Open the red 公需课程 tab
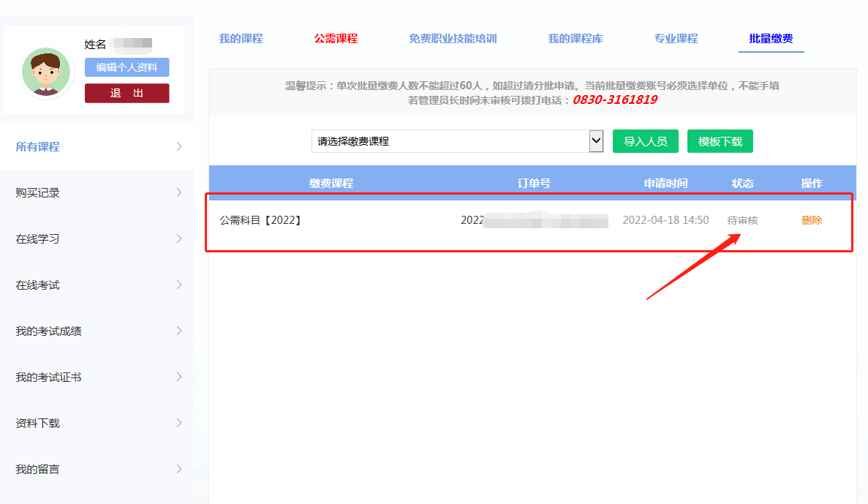Screen dimensions: 868x504 click(x=336, y=39)
